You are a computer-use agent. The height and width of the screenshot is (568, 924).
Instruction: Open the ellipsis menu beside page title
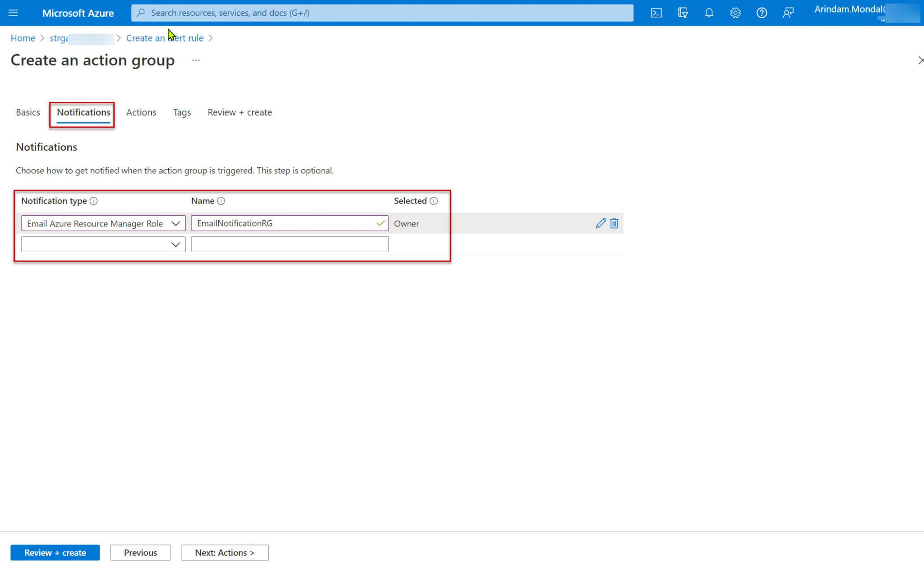195,60
